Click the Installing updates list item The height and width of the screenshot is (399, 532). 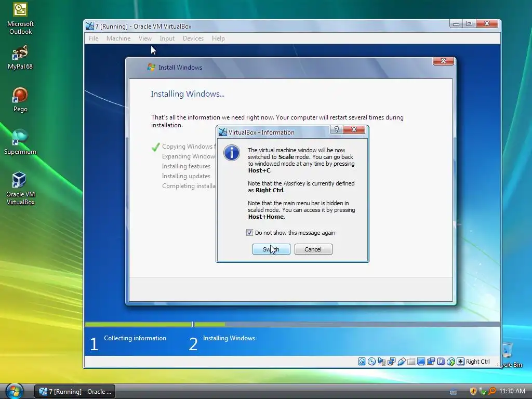pos(186,176)
